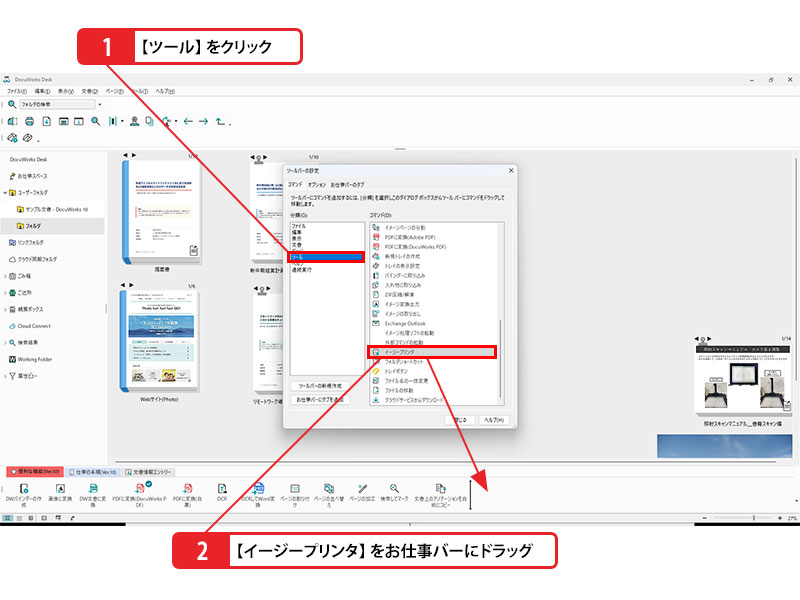The image size is (800, 600).
Task: Select イージープリンタ command
Action: pos(432,352)
